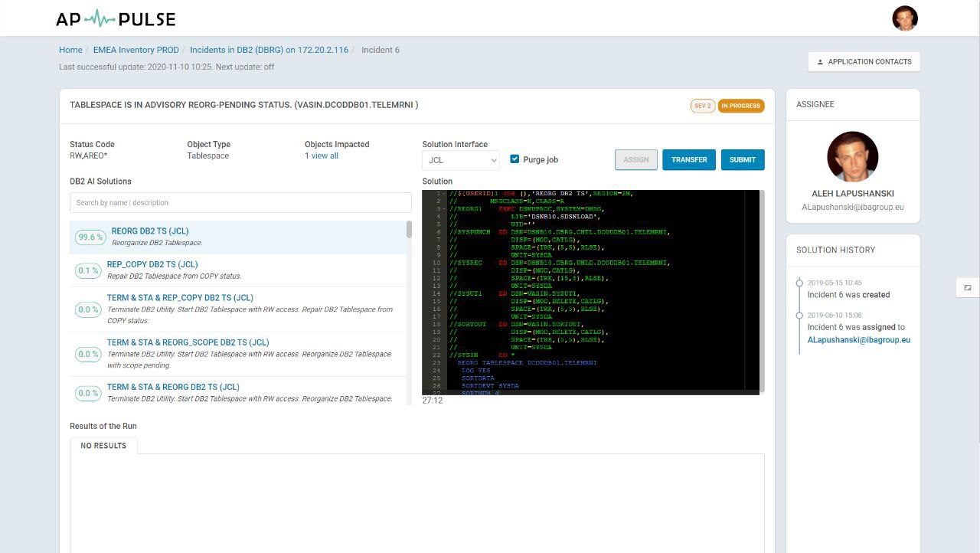The width and height of the screenshot is (980, 553).
Task: Click the Object Type value Tablespace
Action: click(x=208, y=155)
